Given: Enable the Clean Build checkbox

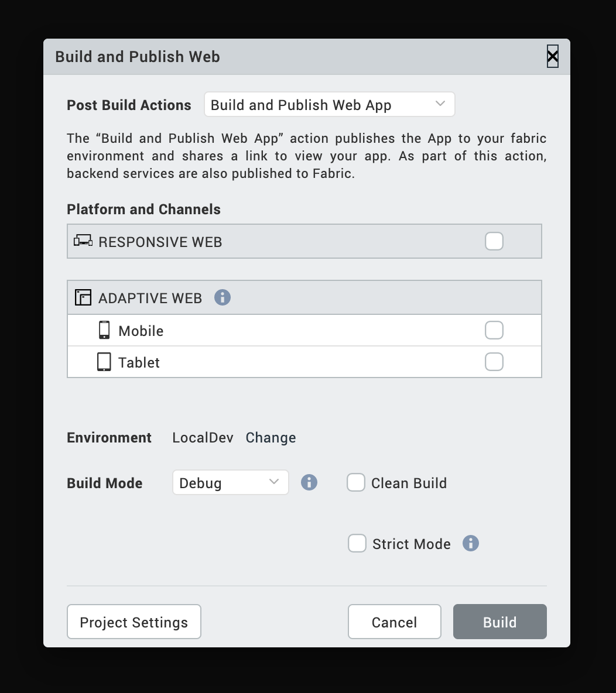Looking at the screenshot, I should pos(356,483).
